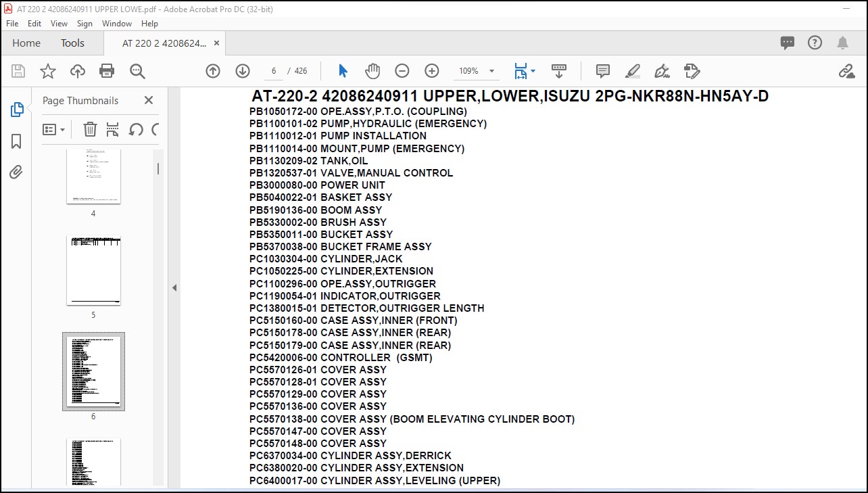Click the document title heading AT-220-2 42086240911
Image resolution: width=868 pixels, height=493 pixels.
[x=510, y=96]
